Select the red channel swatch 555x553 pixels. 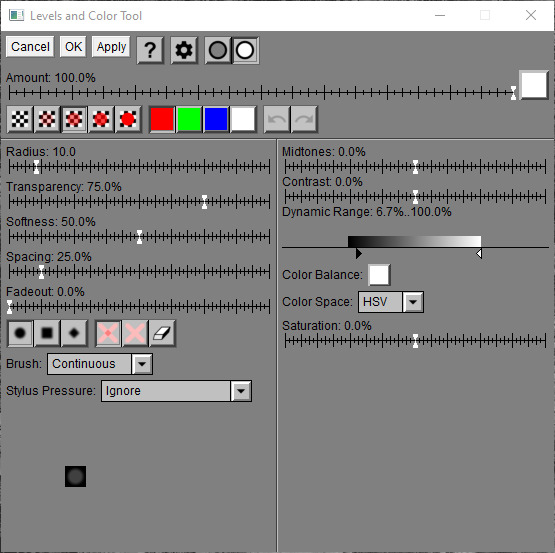click(x=162, y=119)
